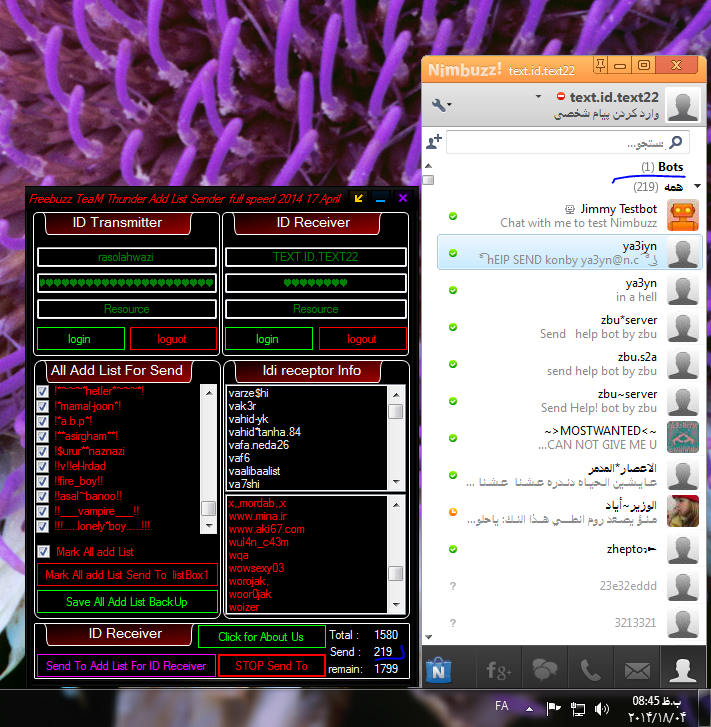The image size is (711, 727).
Task: Click Nimbuzz contact list scroll down arrow
Action: coord(429,637)
